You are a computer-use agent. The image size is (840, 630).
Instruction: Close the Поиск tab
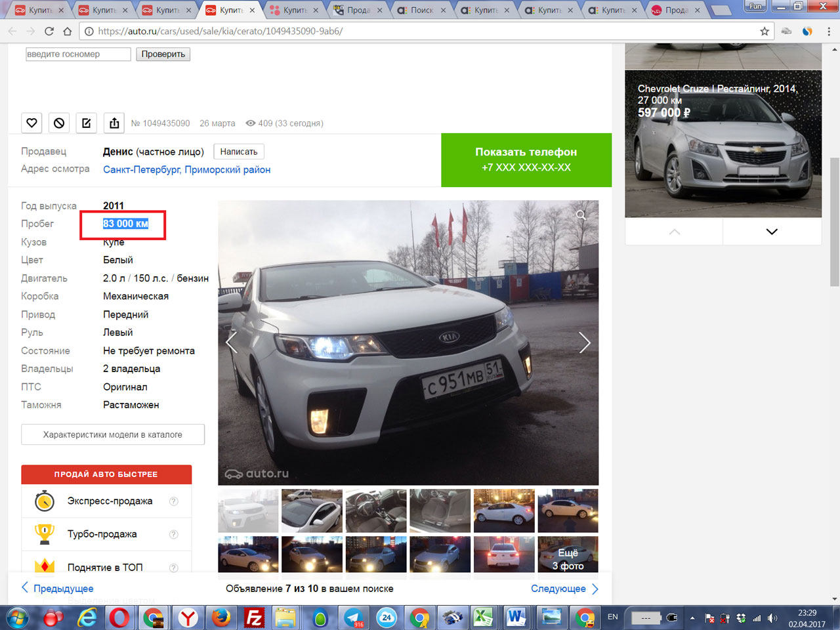pyautogui.click(x=444, y=10)
